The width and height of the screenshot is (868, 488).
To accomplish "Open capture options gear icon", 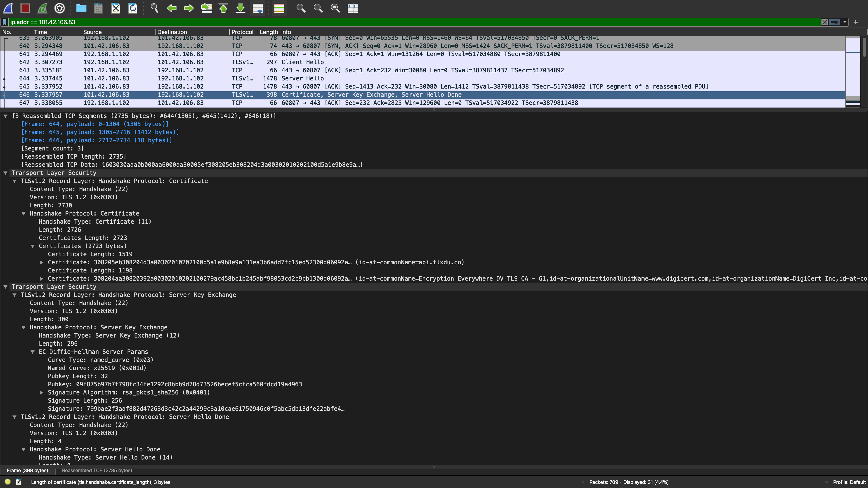I will pyautogui.click(x=60, y=8).
